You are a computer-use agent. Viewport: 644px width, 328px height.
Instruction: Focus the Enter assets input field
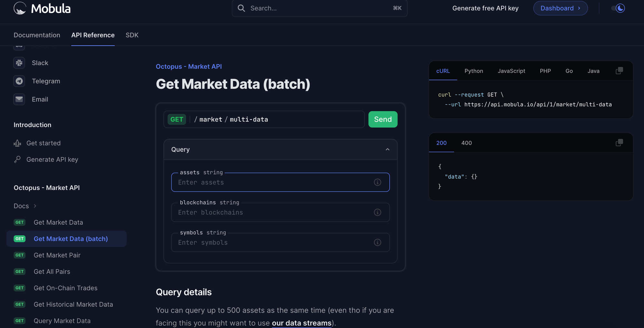[x=280, y=182]
